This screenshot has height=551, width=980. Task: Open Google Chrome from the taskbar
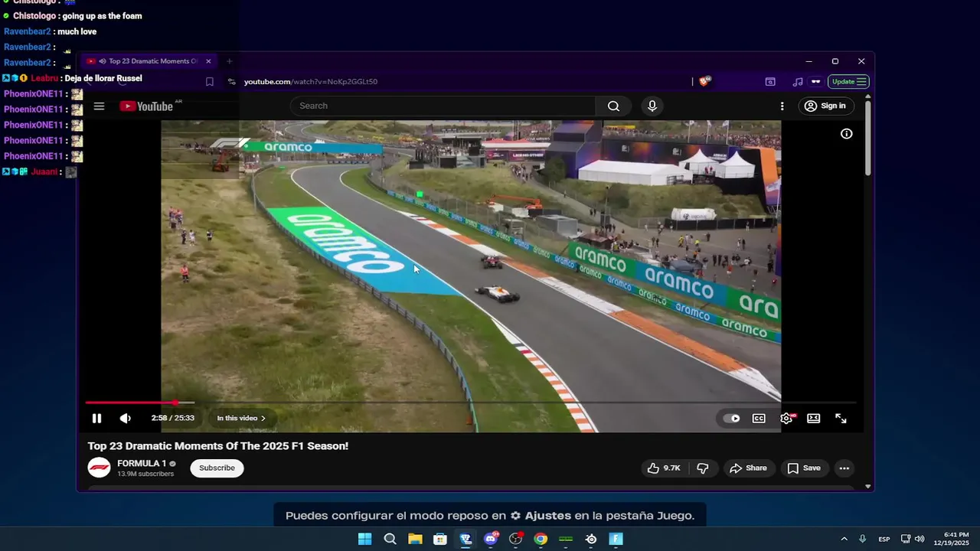tap(541, 539)
